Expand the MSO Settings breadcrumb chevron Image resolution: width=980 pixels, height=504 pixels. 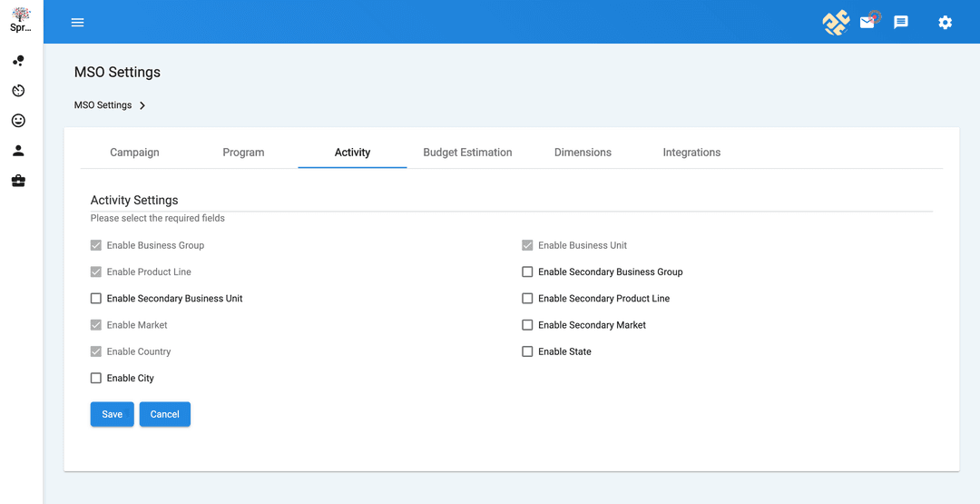(142, 105)
